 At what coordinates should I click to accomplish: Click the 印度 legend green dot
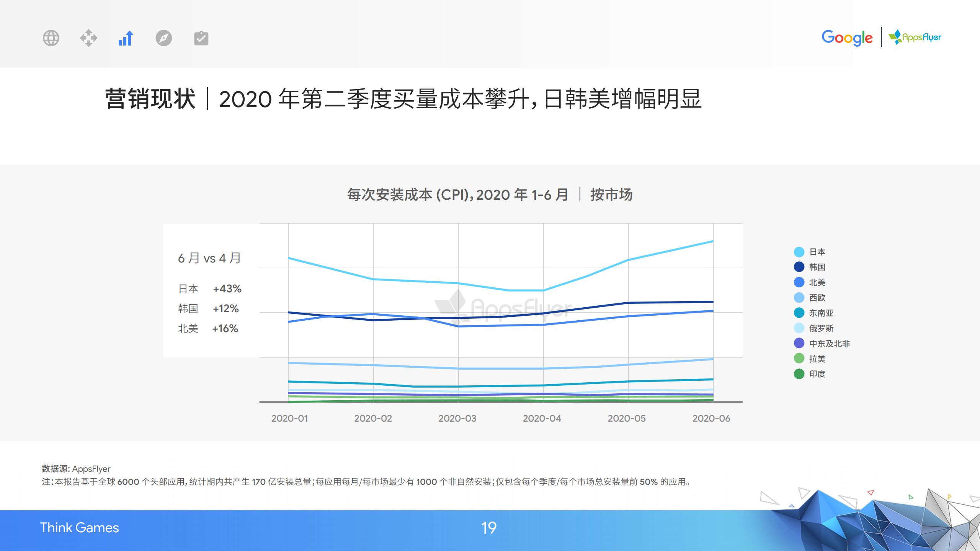(x=799, y=374)
